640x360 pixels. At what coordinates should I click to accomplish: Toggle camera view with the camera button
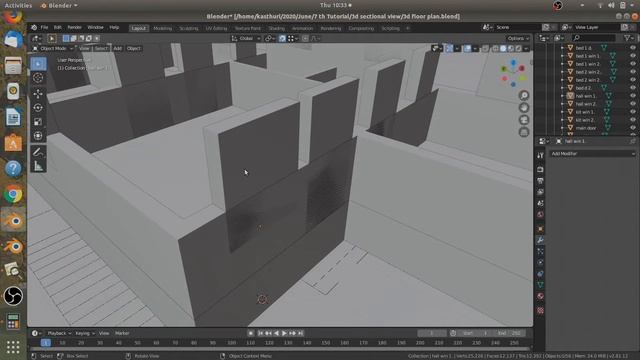click(524, 120)
